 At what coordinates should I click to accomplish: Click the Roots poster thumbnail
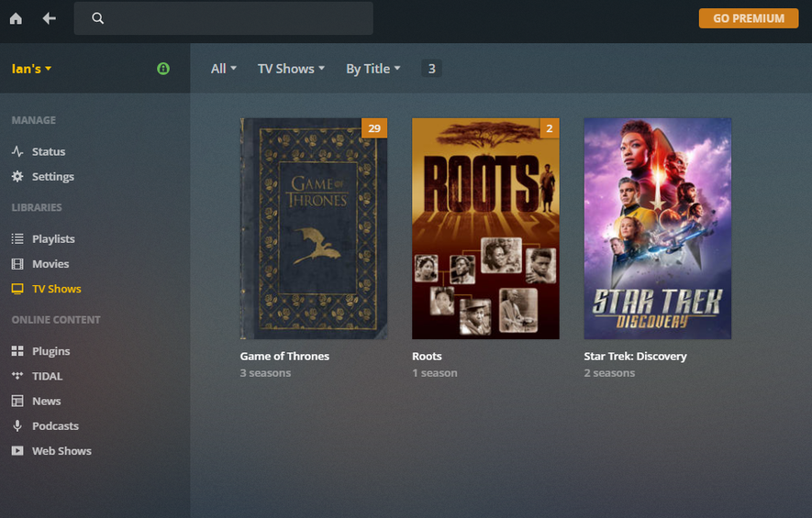coord(485,228)
